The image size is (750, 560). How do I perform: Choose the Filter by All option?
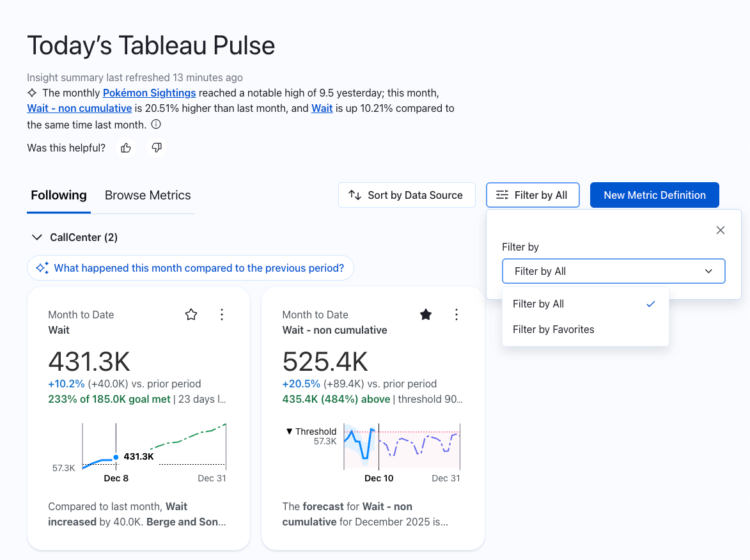538,304
